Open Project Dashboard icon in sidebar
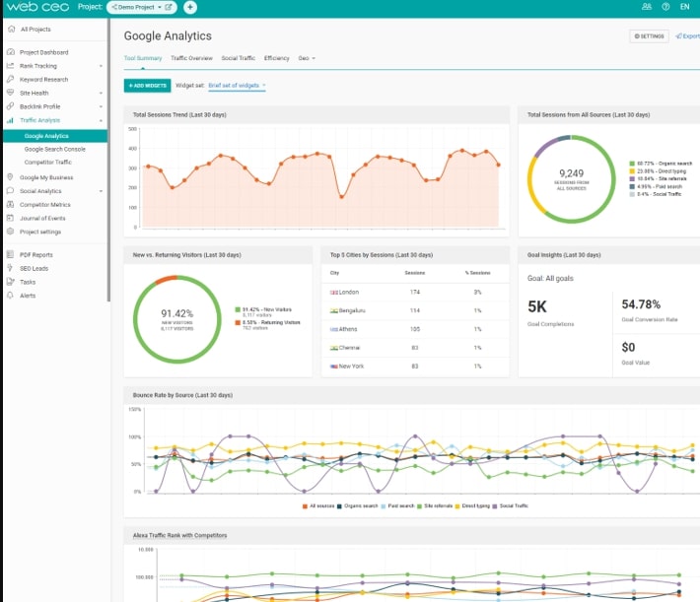The width and height of the screenshot is (700, 602). click(11, 52)
